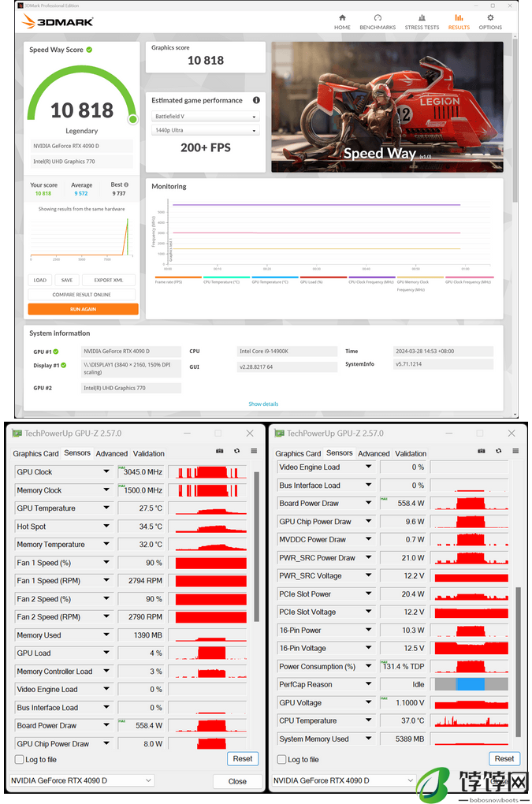
Task: Click the Frame rate (FPS) orange legend
Action: pos(178,280)
